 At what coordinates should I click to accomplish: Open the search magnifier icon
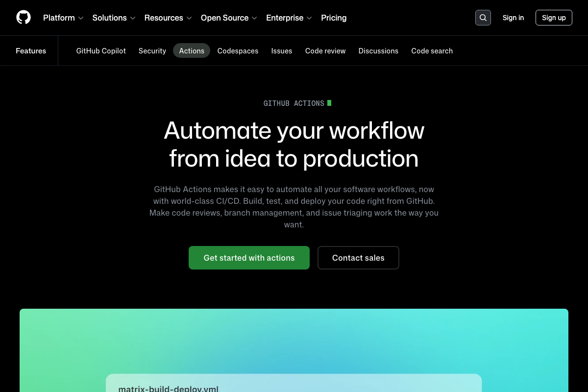[483, 18]
